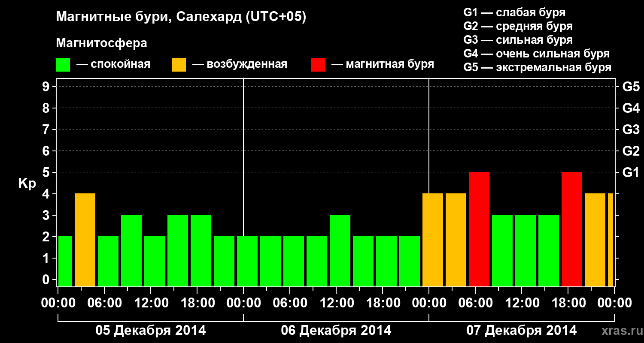Click the "магнитная буря" legend text
This screenshot has width=644, height=343.
coord(390,65)
